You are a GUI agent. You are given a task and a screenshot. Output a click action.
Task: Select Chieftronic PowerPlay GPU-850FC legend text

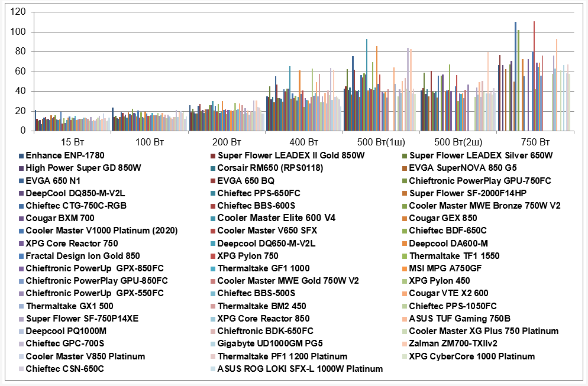pos(97,281)
